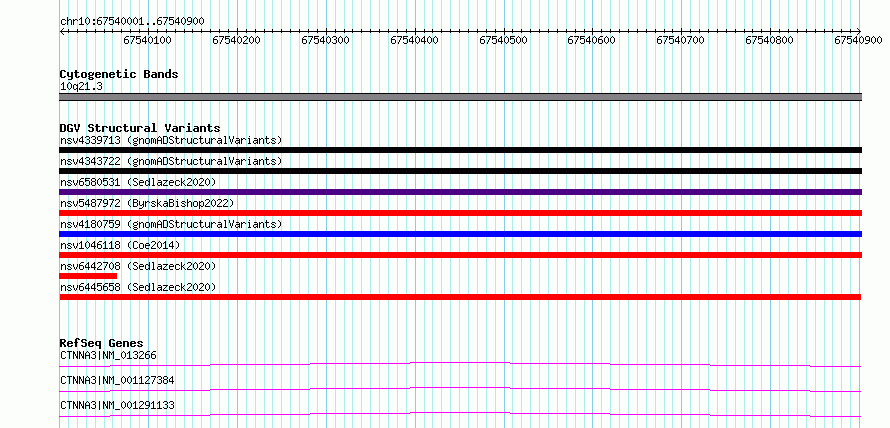
Task: Click the blue bar under nsv4180759
Action: coord(460,234)
